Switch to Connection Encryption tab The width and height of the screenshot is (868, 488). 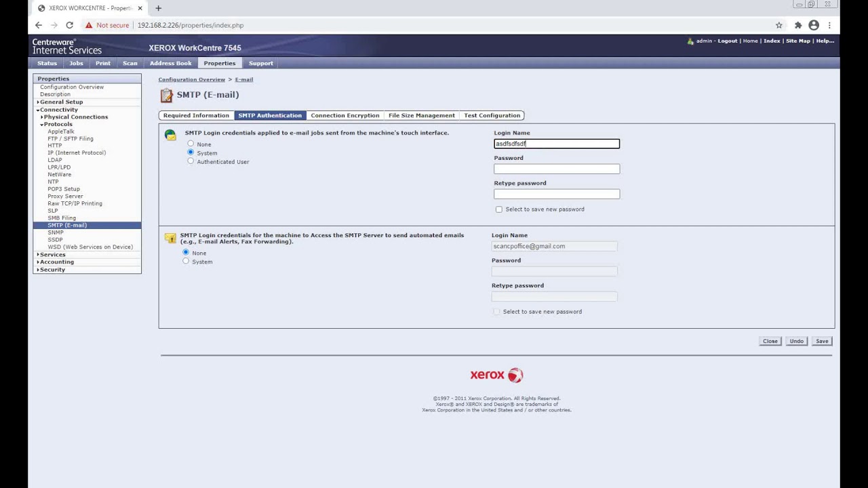[345, 115]
